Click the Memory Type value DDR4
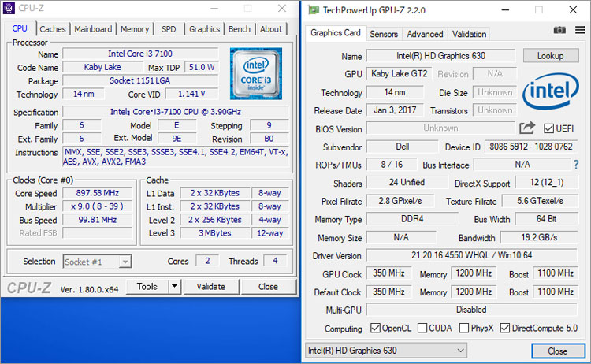Screen dimensions: 591x364 click(412, 218)
